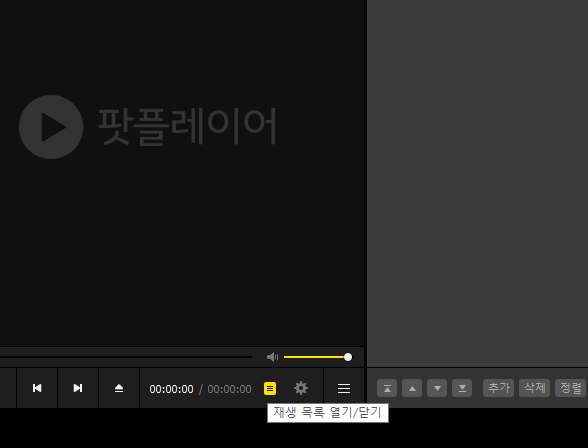Click the yellow volume slider
This screenshot has height=448, width=588.
pyautogui.click(x=318, y=357)
